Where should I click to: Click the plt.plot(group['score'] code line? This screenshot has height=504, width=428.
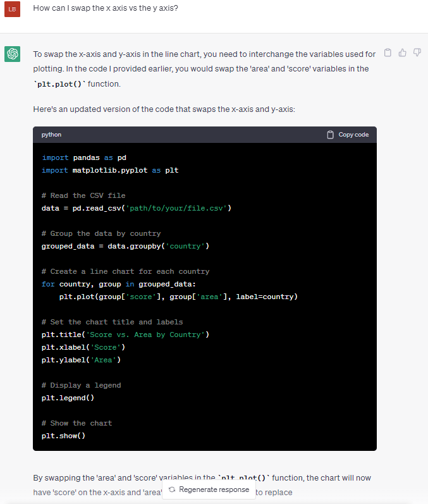coord(178,297)
